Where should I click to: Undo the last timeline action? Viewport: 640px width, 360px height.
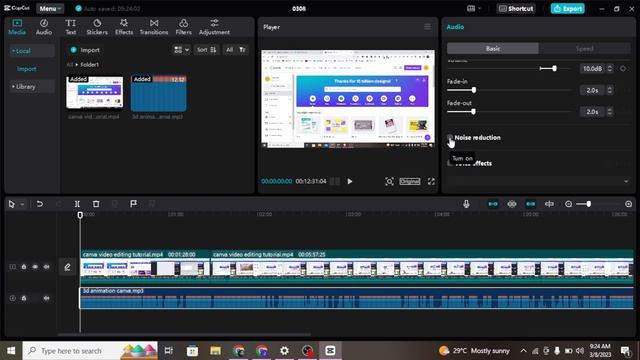click(40, 204)
